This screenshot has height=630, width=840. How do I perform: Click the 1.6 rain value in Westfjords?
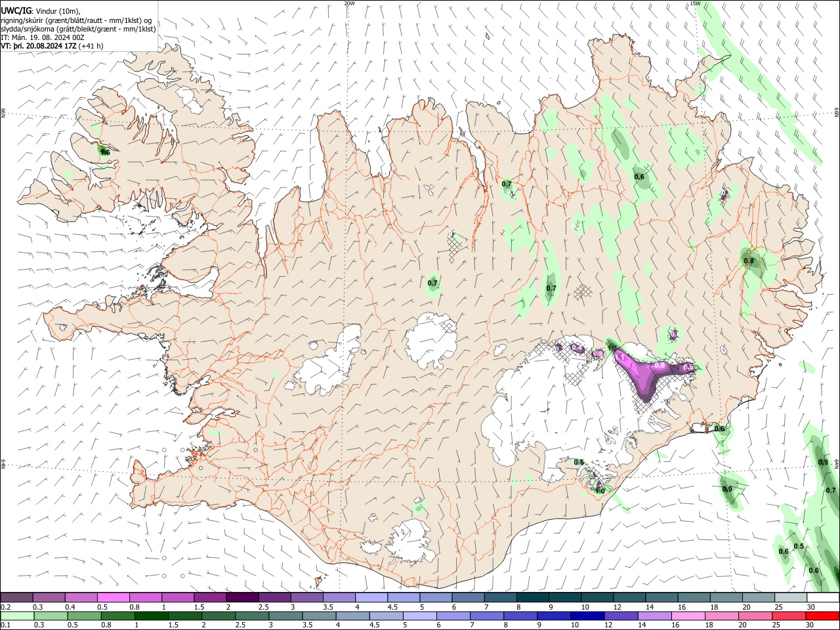105,152
